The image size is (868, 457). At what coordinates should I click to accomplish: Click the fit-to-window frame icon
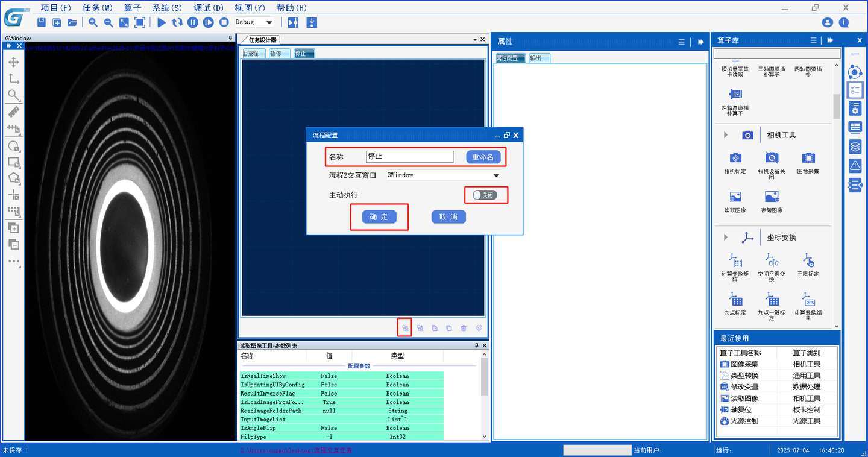coord(140,22)
